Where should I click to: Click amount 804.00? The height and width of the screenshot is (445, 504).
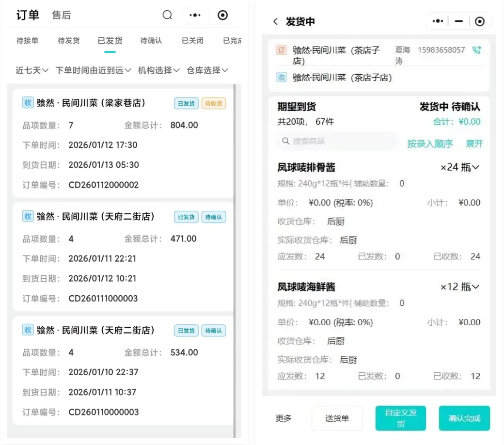pos(184,125)
